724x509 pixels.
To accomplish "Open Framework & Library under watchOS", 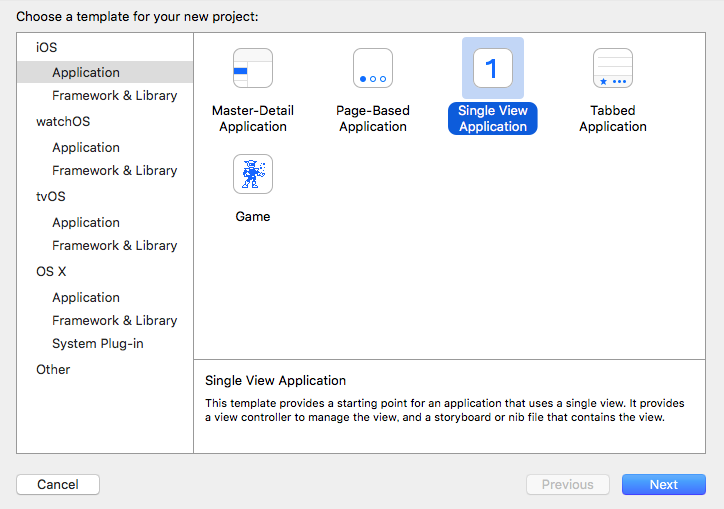I will pos(115,170).
